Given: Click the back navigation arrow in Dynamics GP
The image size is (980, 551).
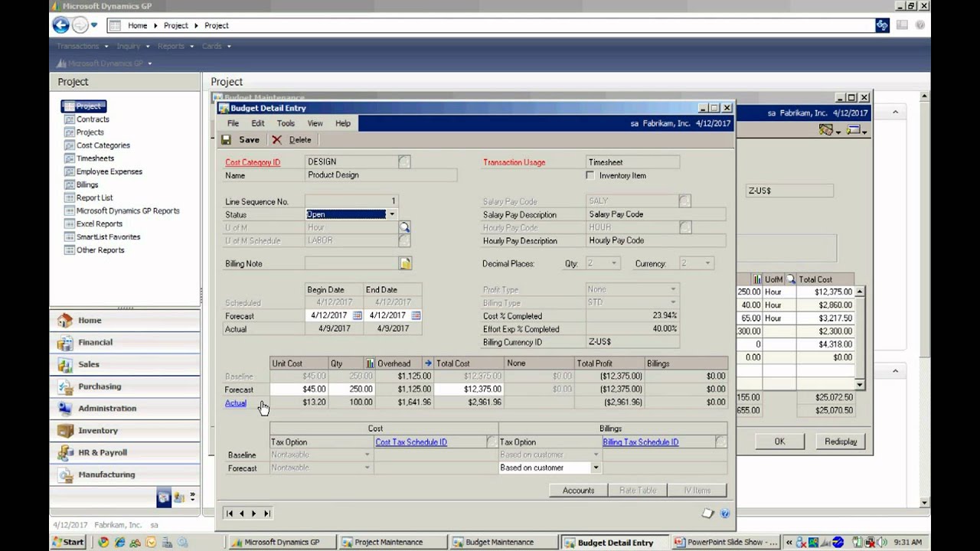Looking at the screenshot, I should point(60,25).
